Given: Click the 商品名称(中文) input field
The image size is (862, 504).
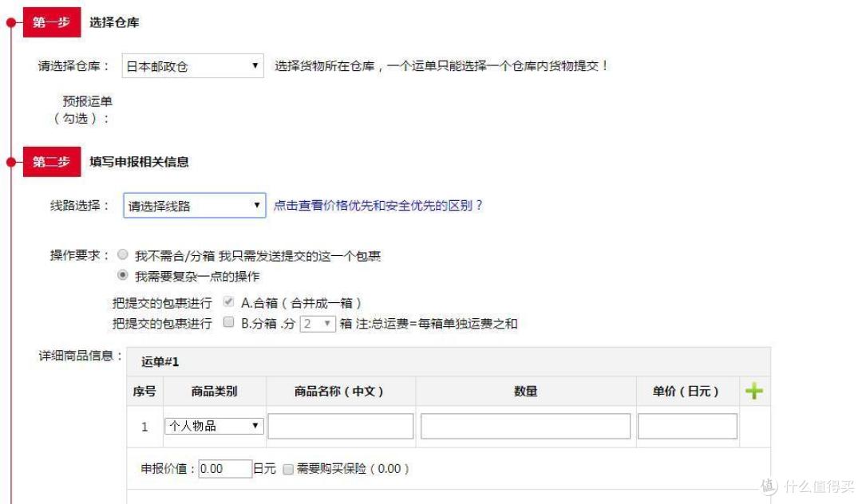Looking at the screenshot, I should (340, 426).
